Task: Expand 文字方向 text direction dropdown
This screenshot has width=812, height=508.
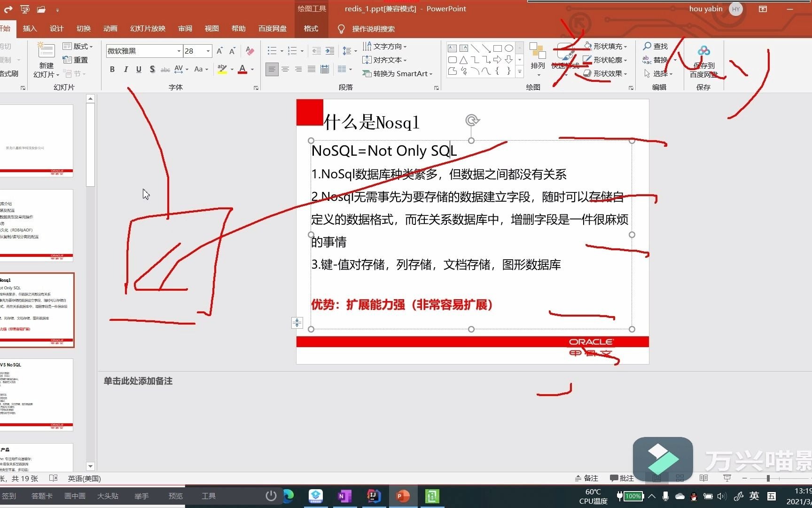Action: pos(384,46)
